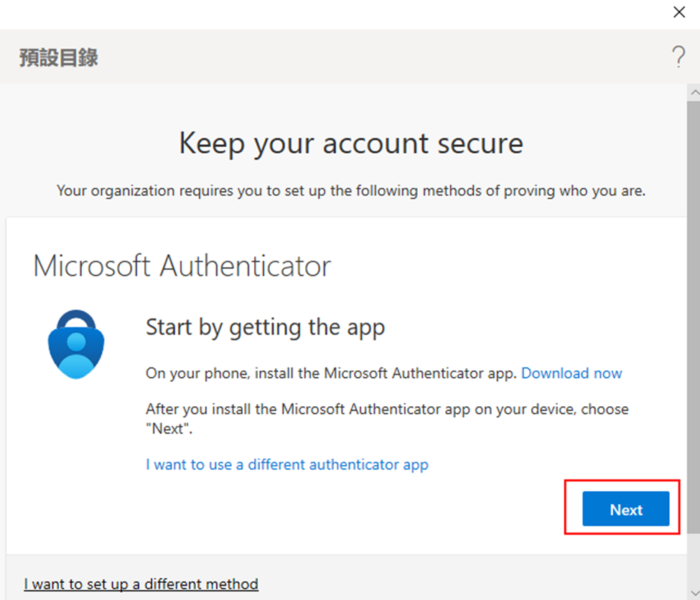Click the Keep your account secure heading
This screenshot has width=700, height=600.
351,144
